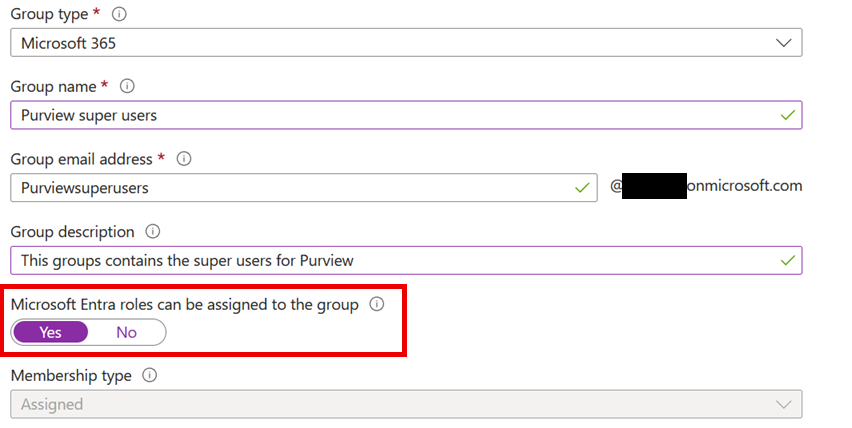852x428 pixels.
Task: Click the Membership type label
Action: pos(71,376)
